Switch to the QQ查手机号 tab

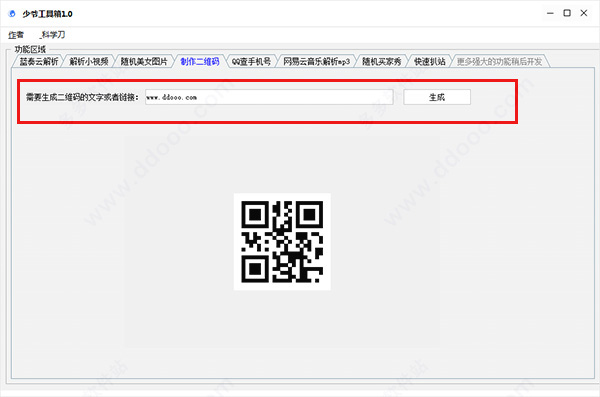(251, 61)
